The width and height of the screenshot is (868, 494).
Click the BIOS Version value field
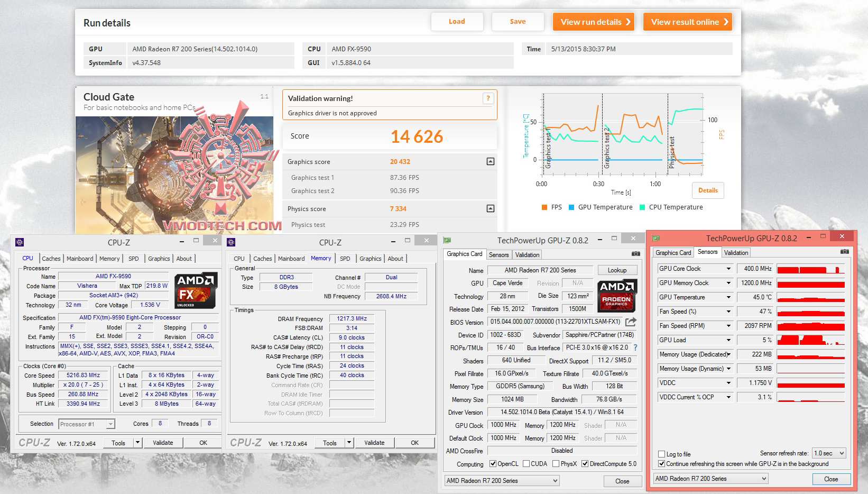(555, 322)
